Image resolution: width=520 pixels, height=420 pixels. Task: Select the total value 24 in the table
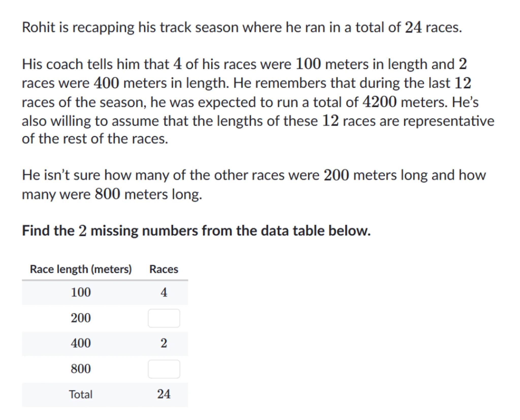tap(164, 394)
